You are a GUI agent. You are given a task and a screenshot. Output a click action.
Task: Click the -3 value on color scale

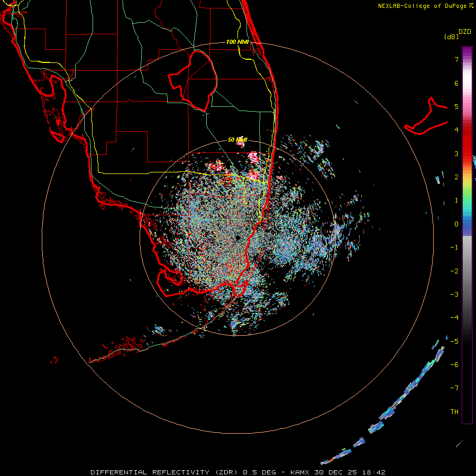pyautogui.click(x=454, y=295)
